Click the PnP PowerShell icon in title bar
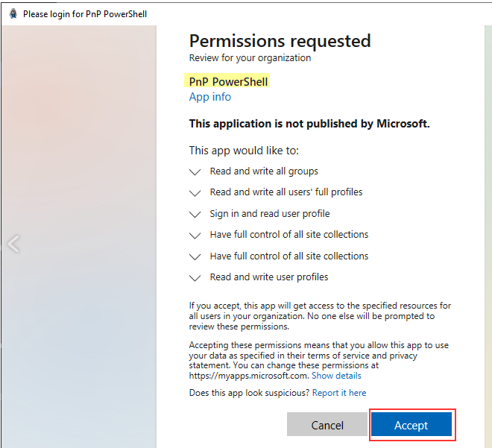 click(x=13, y=14)
